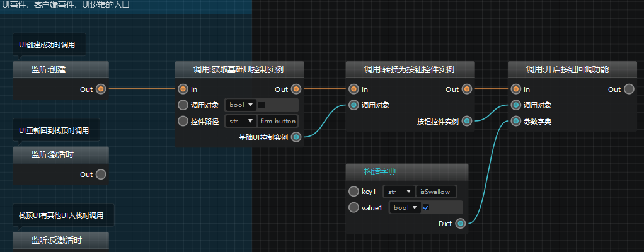Select the 构造字典 node header

coord(407,171)
